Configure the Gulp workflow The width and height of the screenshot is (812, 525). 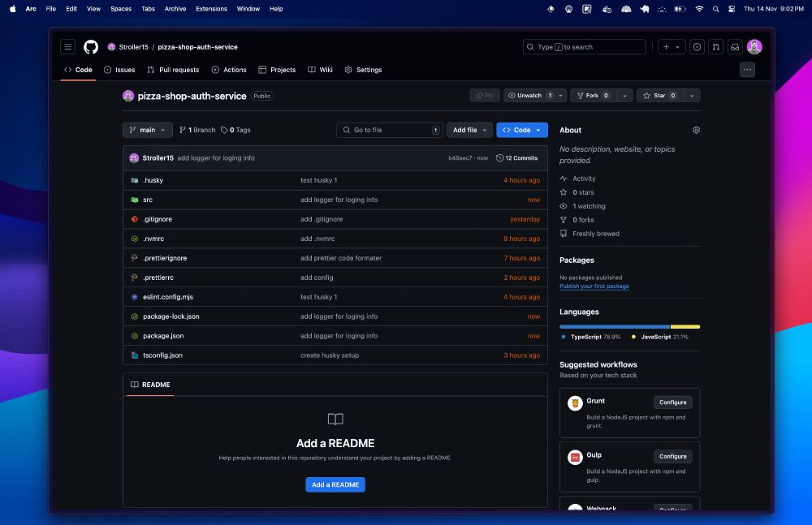click(x=672, y=456)
